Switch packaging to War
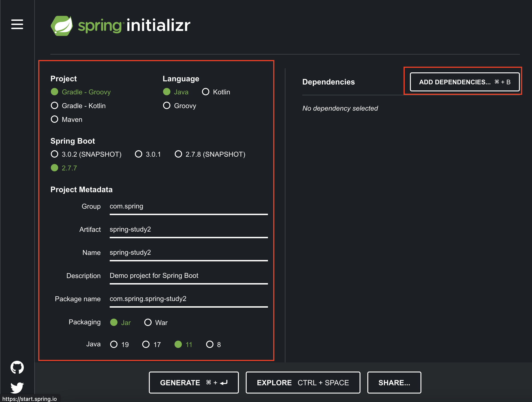This screenshot has width=532, height=402. click(x=148, y=322)
